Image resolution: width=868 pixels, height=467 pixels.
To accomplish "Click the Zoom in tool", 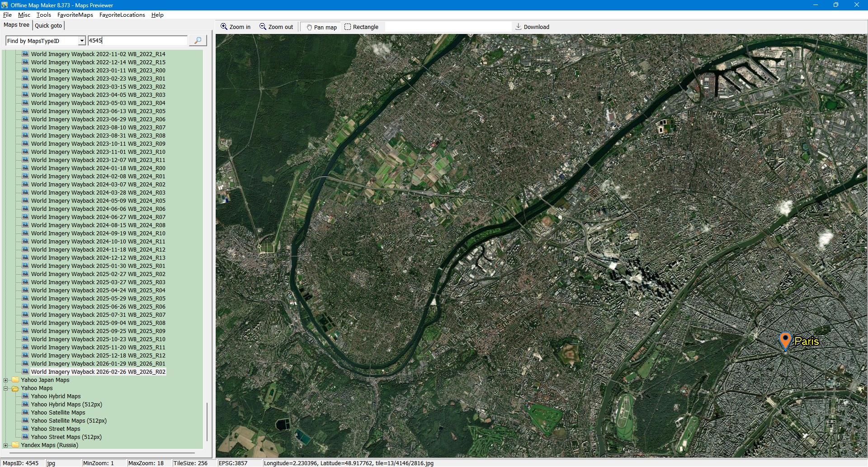I will (235, 27).
